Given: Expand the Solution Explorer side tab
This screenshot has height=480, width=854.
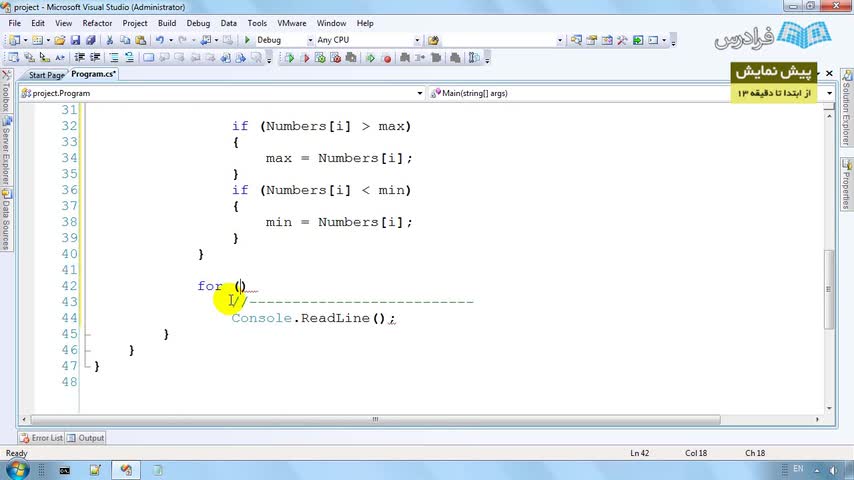Looking at the screenshot, I should click(846, 108).
